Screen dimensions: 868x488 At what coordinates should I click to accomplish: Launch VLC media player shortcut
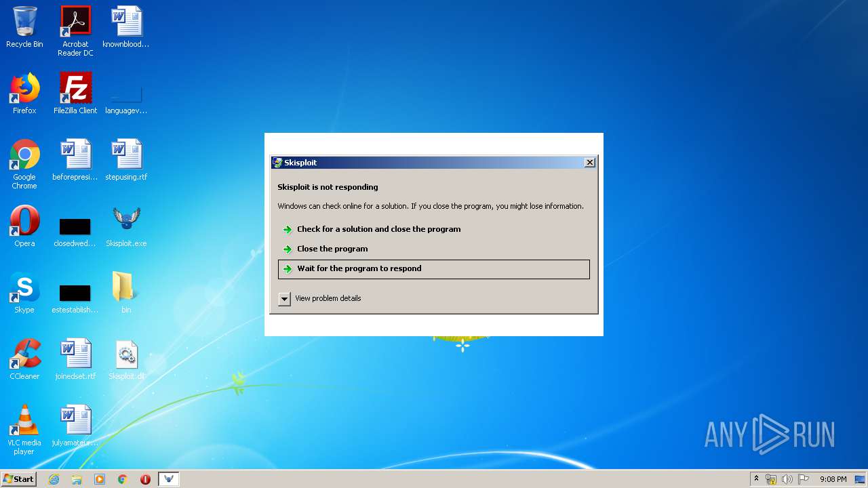[24, 430]
